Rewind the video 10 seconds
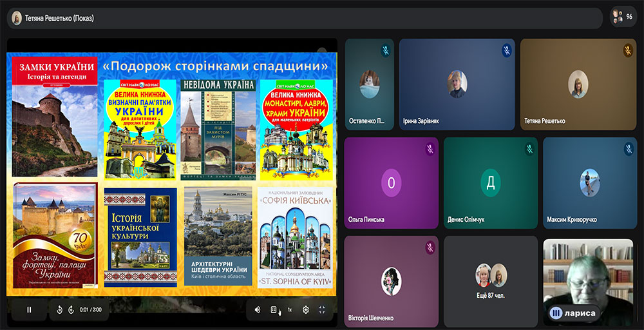The image size is (644, 330). (x=59, y=309)
